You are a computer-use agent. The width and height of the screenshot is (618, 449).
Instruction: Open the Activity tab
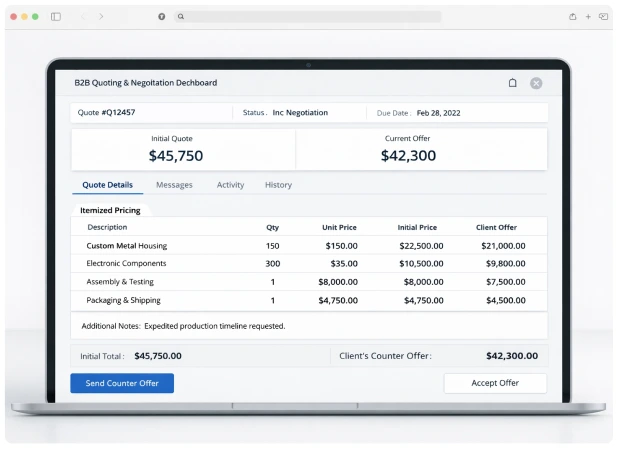click(x=231, y=185)
